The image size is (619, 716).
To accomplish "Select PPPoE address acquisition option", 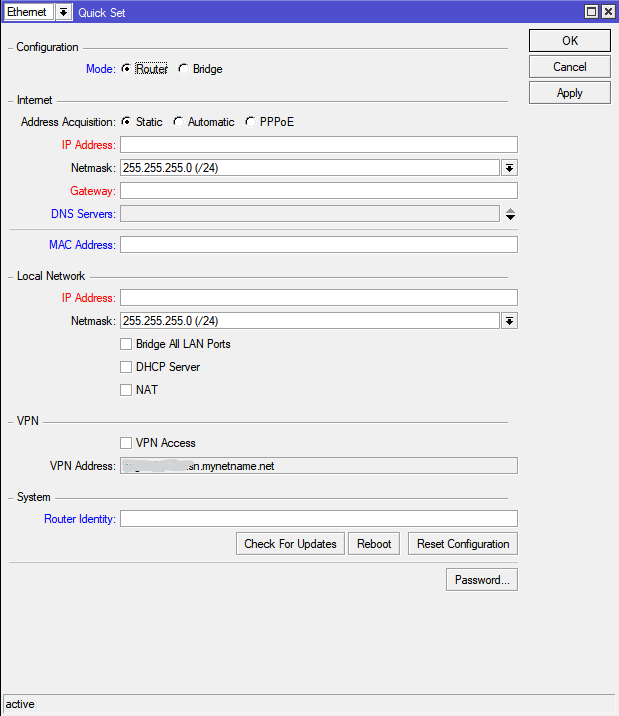I will 249,122.
